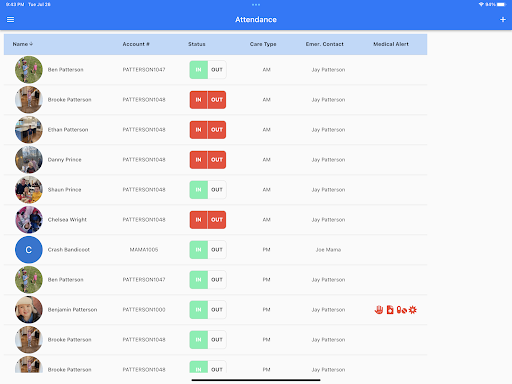This screenshot has height=384, width=512.
Task: Open Ben Patterson's photo in AM row
Action: pos(29,70)
